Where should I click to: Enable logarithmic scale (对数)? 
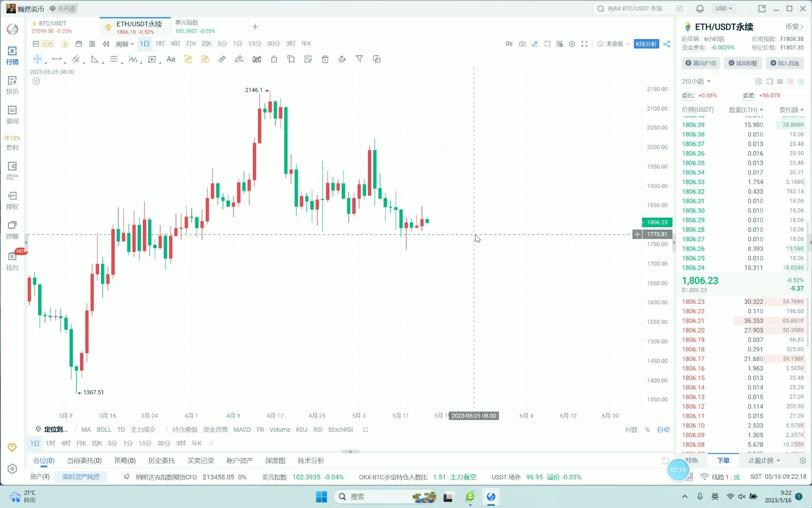tap(631, 429)
